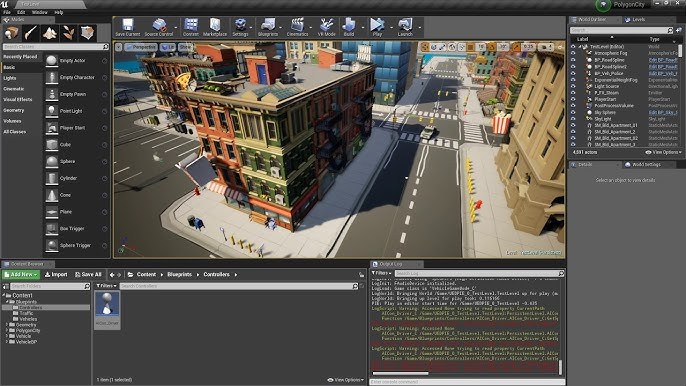
Task: Toggle grid snapping in viewport toolbar
Action: [x=471, y=47]
